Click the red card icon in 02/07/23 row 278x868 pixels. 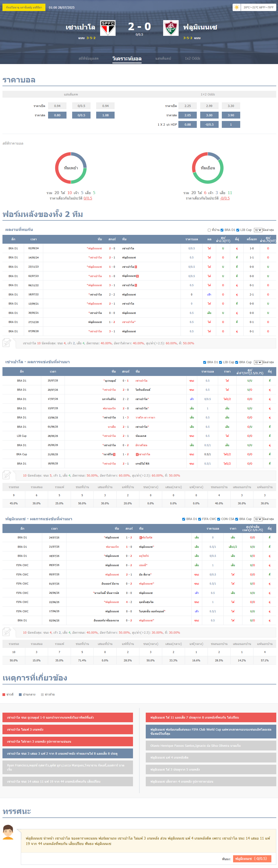click(137, 276)
